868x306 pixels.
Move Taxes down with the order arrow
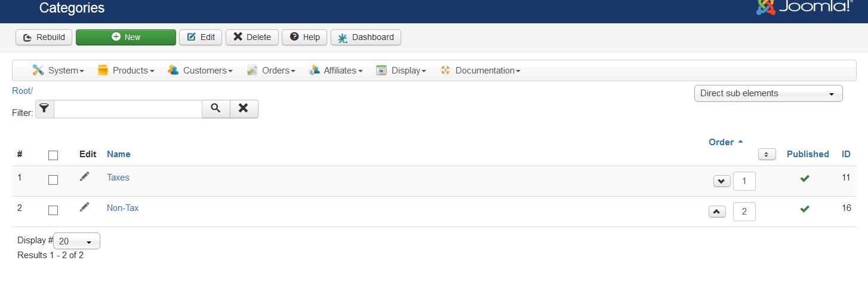click(x=722, y=181)
